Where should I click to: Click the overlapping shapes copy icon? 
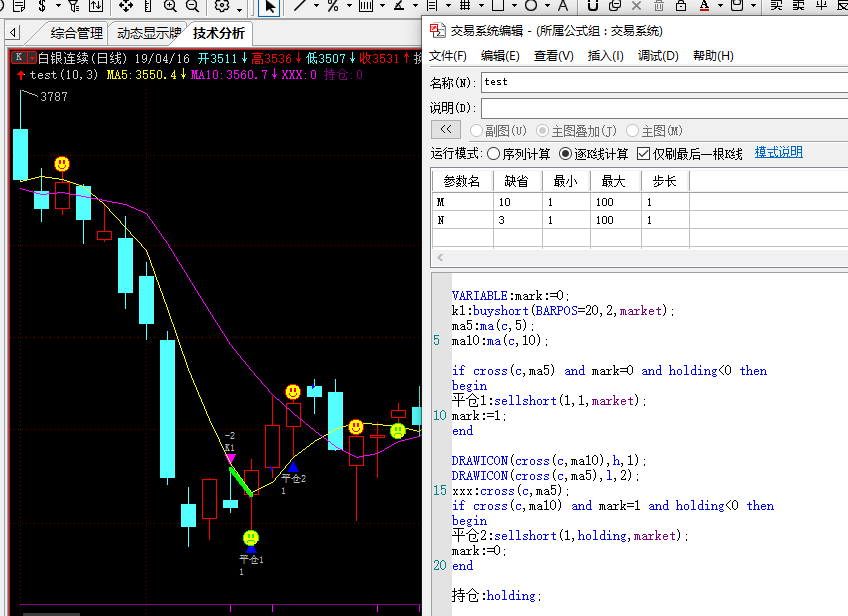(x=615, y=6)
